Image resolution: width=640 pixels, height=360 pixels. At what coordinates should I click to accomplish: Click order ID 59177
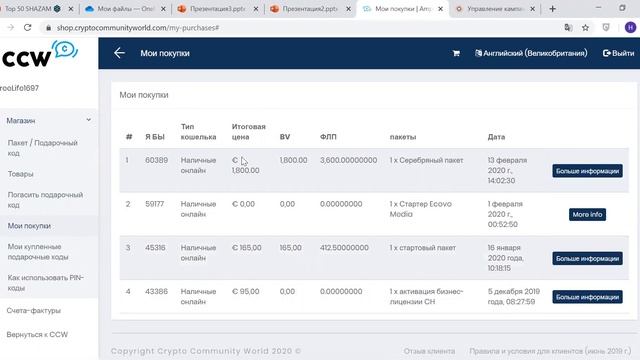[154, 204]
